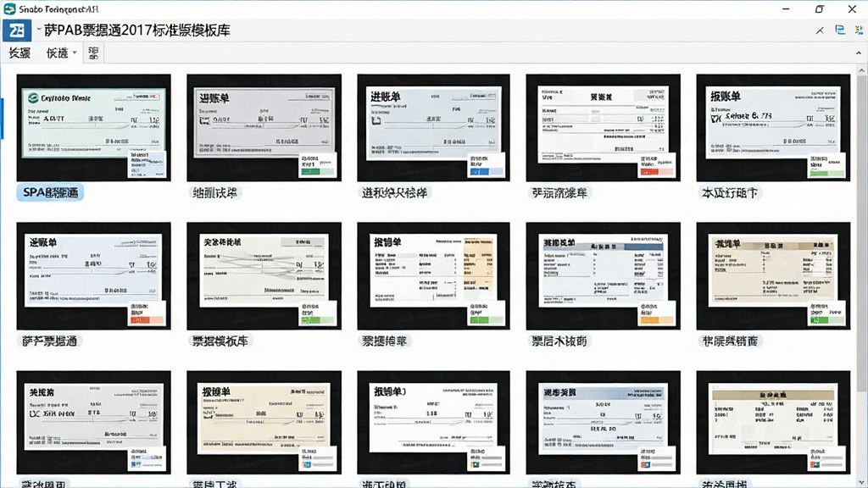Click the scrollbar up arrow
This screenshot has height=488, width=868.
(862, 71)
